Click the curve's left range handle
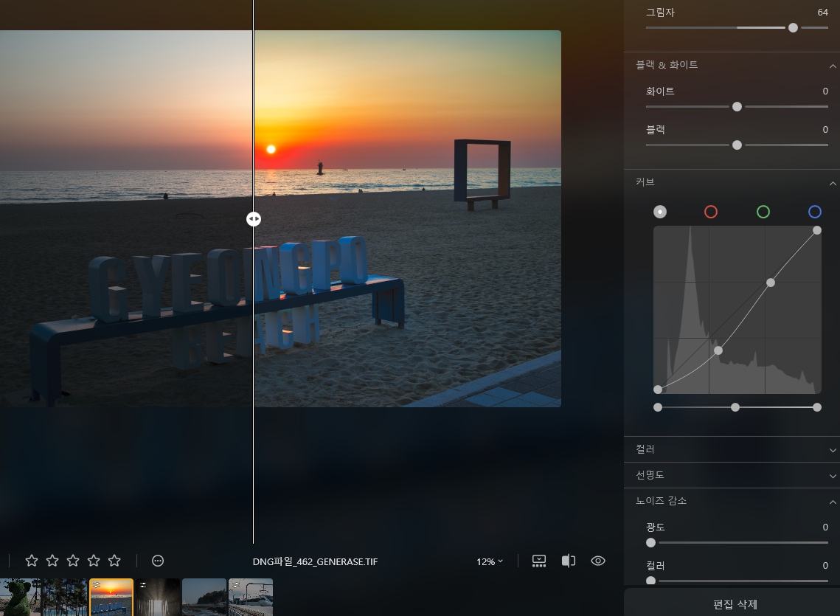The image size is (840, 616). 658,407
